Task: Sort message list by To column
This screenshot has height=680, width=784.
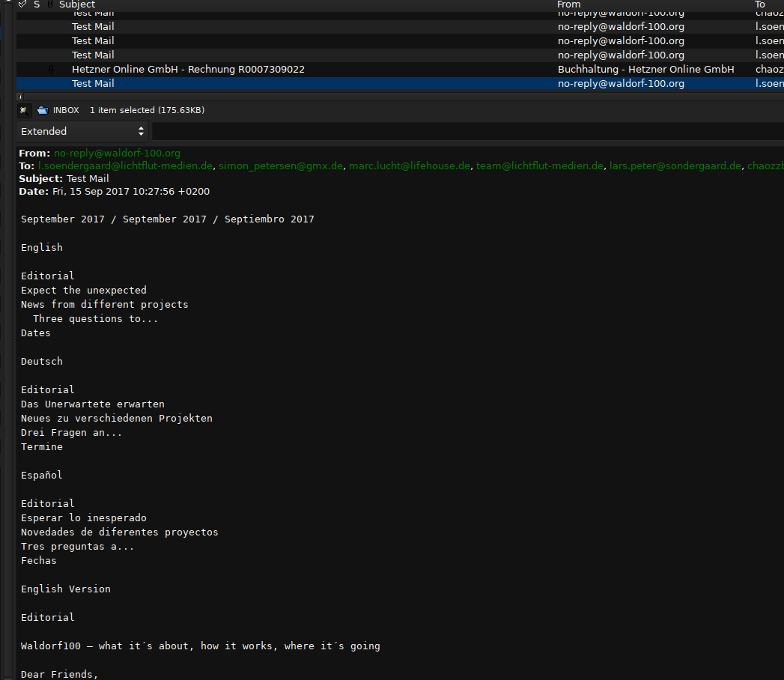Action: [x=760, y=4]
